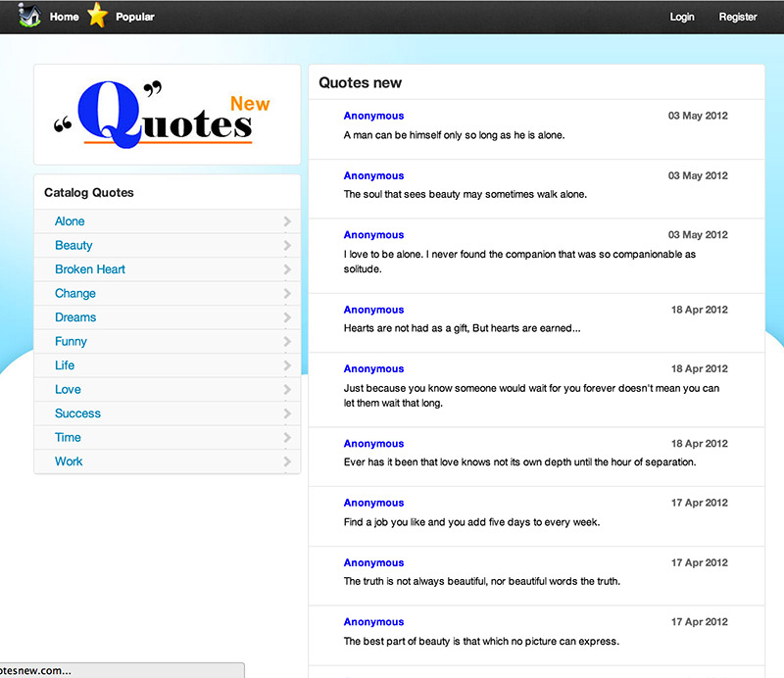Open the Popular navigation link
The height and width of the screenshot is (678, 784).
pyautogui.click(x=135, y=17)
